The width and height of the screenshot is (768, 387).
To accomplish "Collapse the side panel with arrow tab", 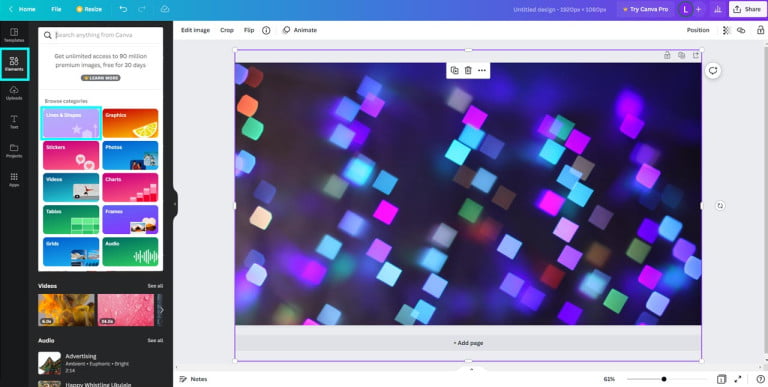I will pos(175,204).
